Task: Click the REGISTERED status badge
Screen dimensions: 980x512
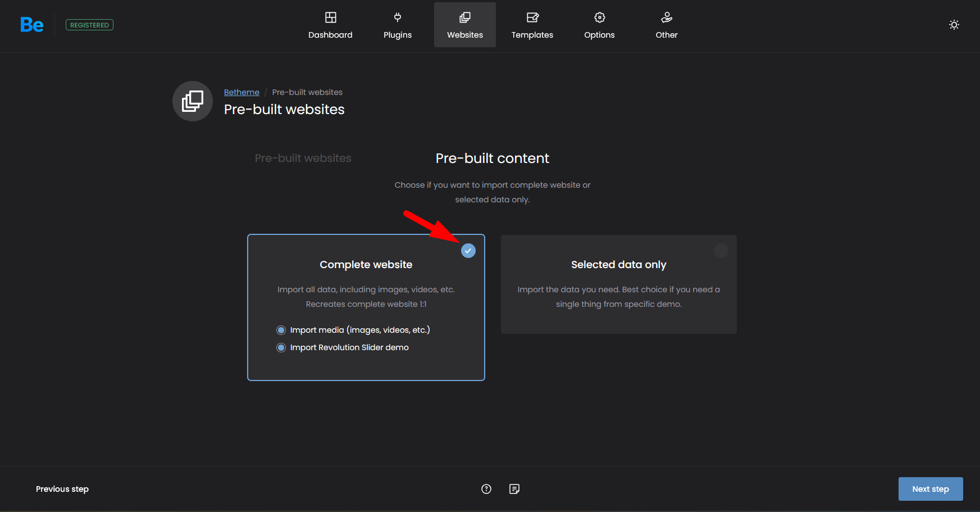Action: [89, 25]
